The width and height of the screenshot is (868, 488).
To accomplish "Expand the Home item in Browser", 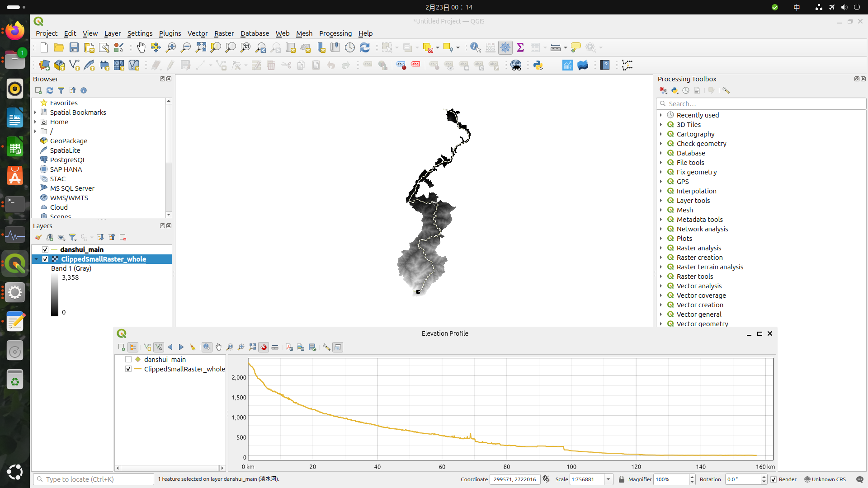I will pos(35,122).
